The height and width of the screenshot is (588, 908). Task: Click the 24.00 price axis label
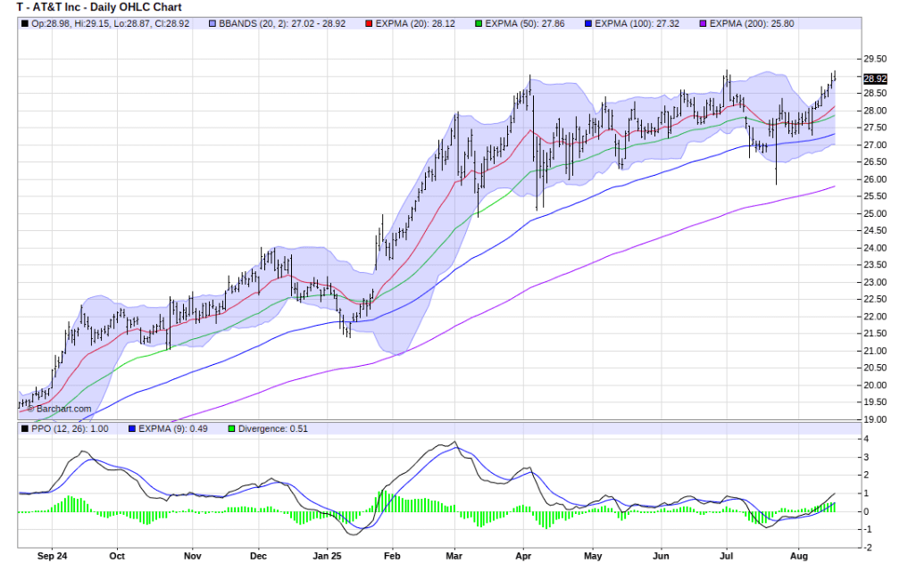(875, 248)
